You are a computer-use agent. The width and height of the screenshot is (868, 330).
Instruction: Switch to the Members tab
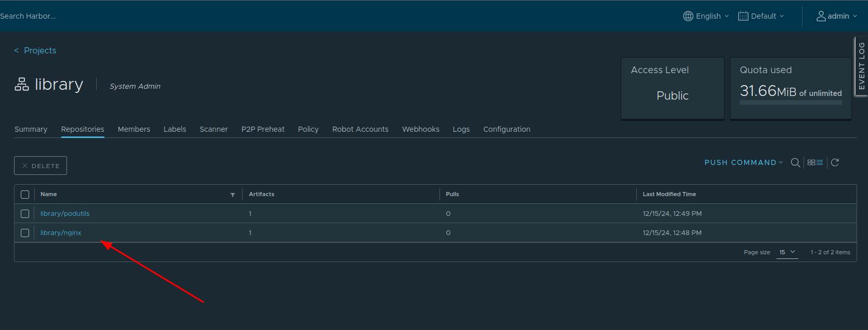(133, 129)
